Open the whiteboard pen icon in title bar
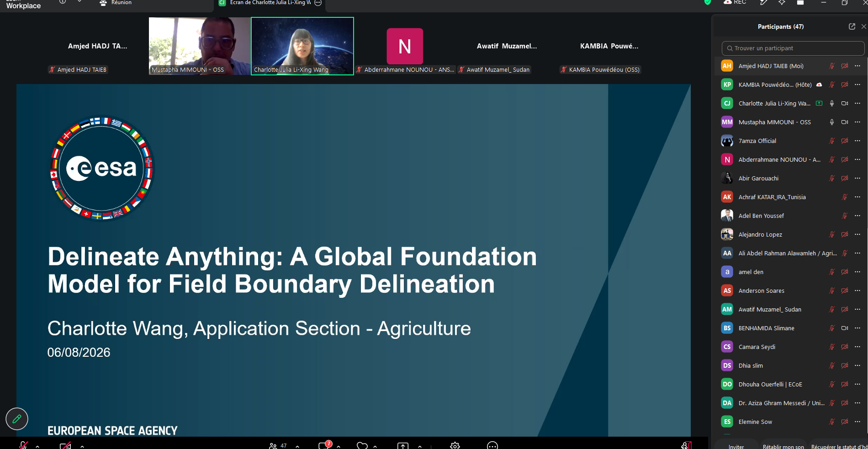Image resolution: width=868 pixels, height=449 pixels. pos(763,2)
